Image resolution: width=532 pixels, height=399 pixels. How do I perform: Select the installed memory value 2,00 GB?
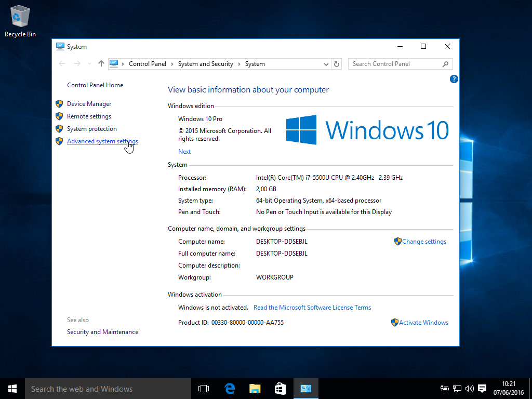click(x=266, y=189)
